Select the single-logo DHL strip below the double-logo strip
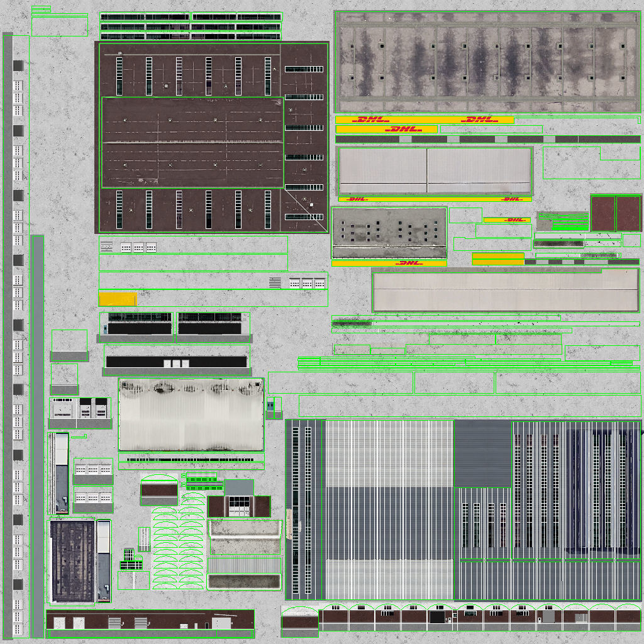This screenshot has height=644, width=644. [386, 130]
